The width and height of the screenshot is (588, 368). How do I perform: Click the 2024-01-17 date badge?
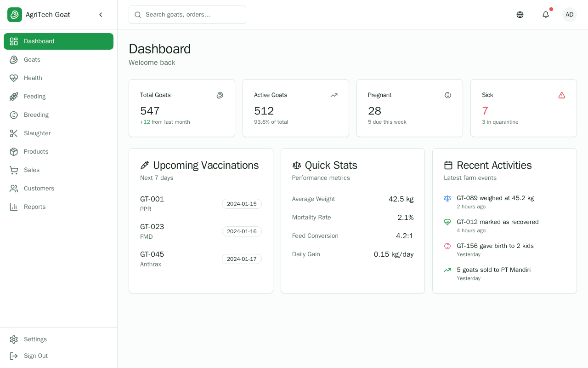242,259
